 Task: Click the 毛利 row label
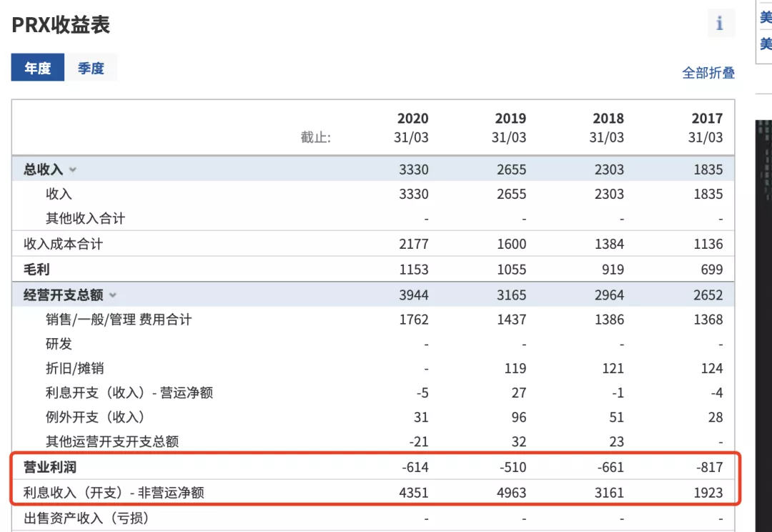36,270
